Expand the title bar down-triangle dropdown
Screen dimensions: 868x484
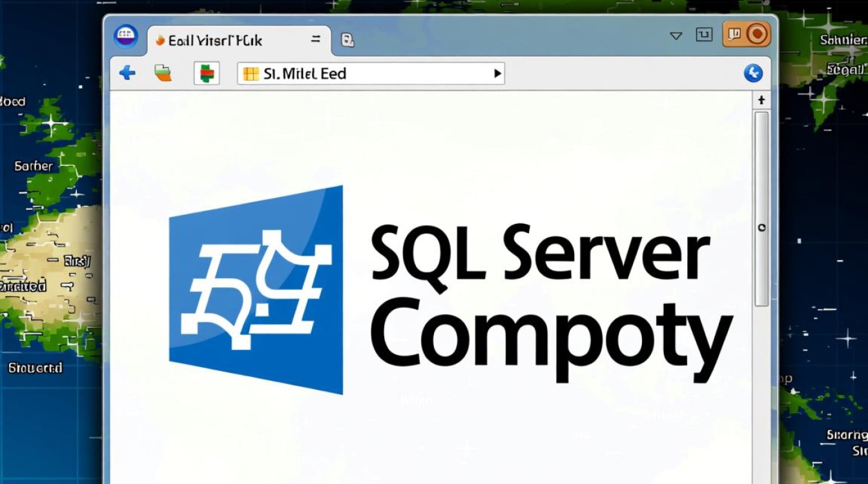tap(676, 36)
